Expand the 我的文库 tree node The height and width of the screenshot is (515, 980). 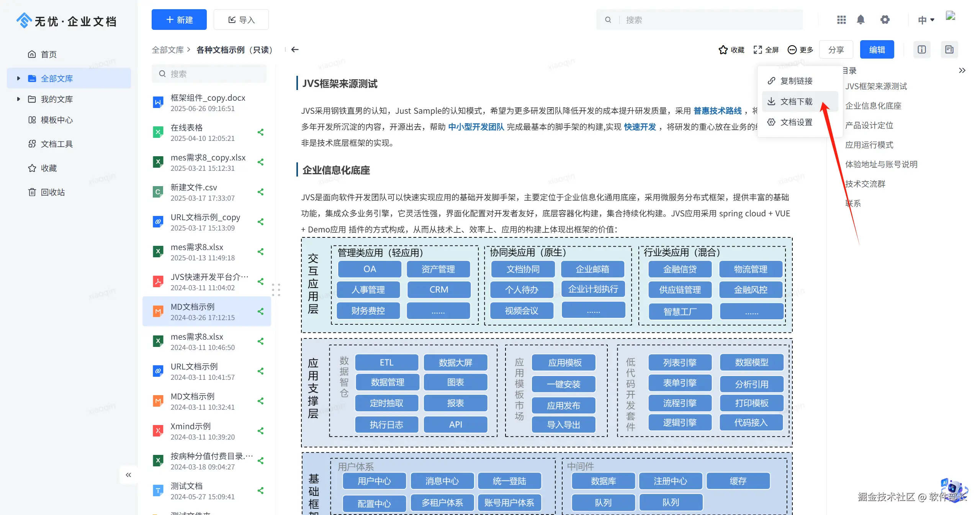coord(18,99)
